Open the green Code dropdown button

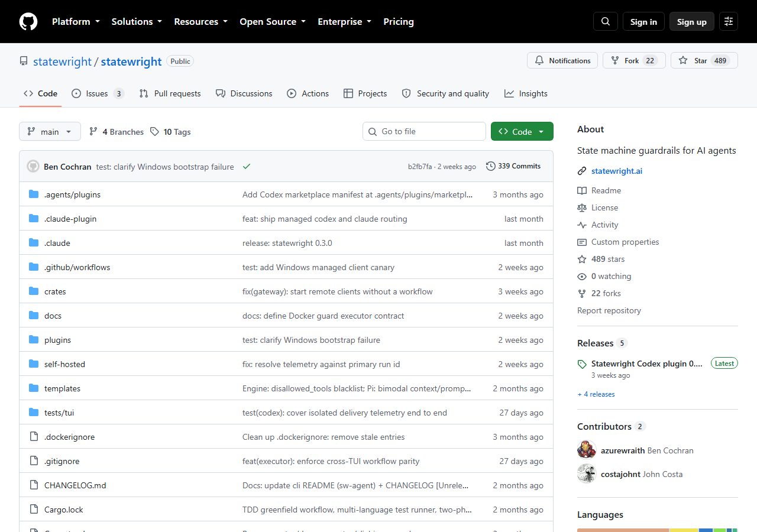point(522,131)
